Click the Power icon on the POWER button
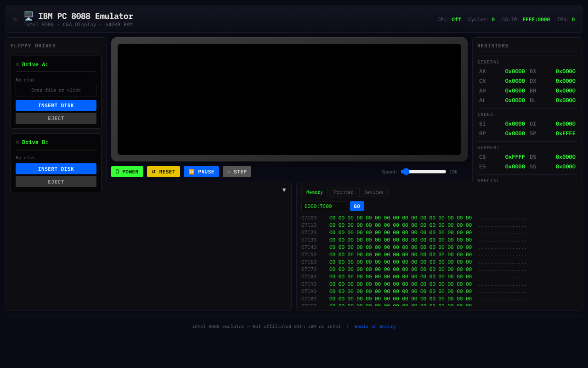This screenshot has height=368, width=588. 117,172
